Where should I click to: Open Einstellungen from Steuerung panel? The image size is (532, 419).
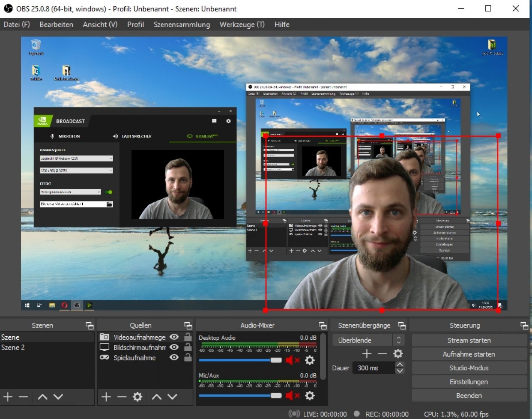coord(469,382)
